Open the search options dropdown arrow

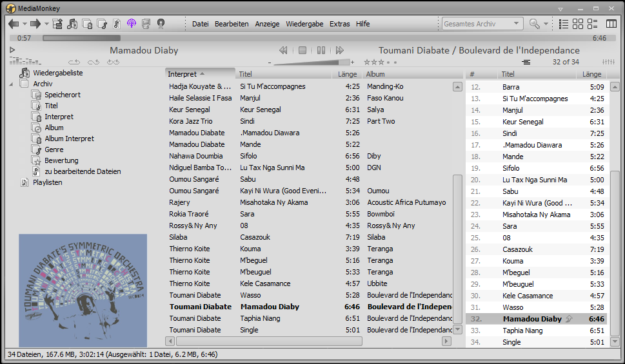point(546,24)
